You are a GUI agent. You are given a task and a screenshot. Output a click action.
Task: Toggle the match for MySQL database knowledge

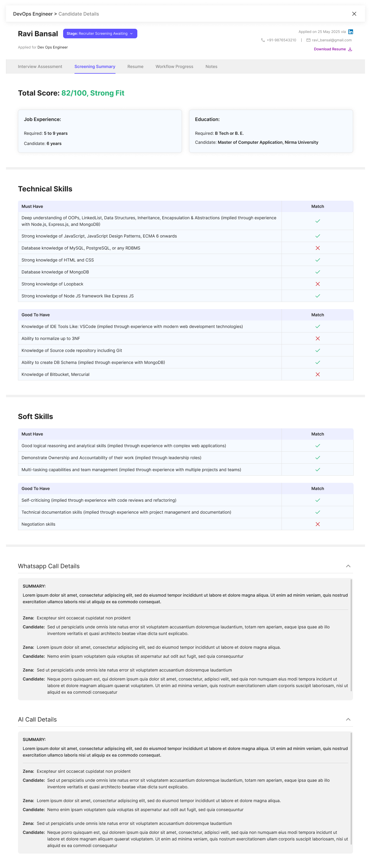[x=317, y=248]
